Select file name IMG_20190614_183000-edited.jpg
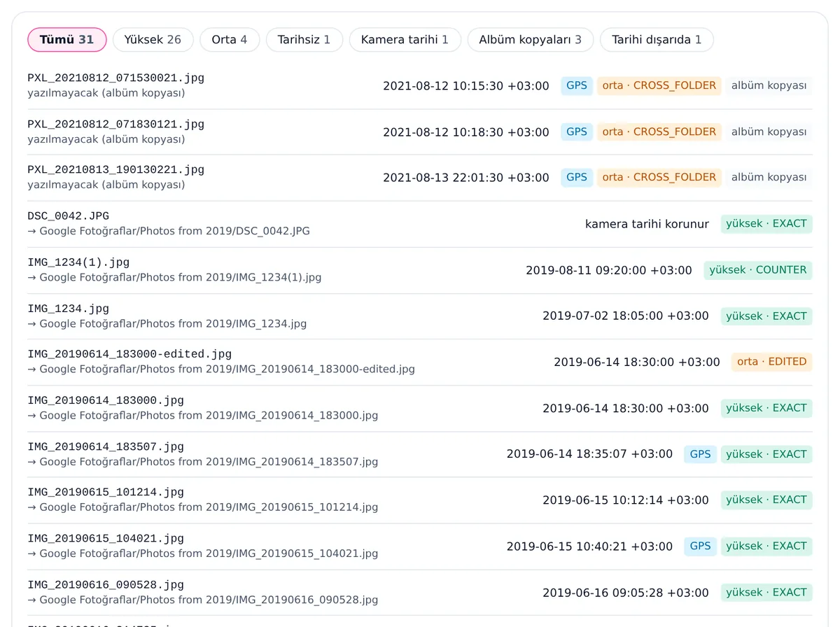Screen dimensions: 840x627 [129, 354]
